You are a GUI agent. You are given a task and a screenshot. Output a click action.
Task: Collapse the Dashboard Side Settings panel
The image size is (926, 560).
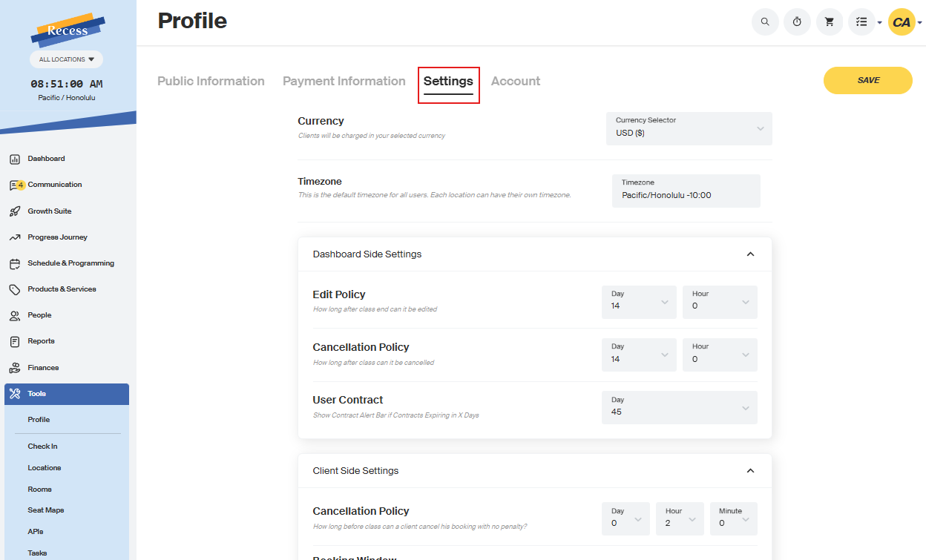click(750, 254)
